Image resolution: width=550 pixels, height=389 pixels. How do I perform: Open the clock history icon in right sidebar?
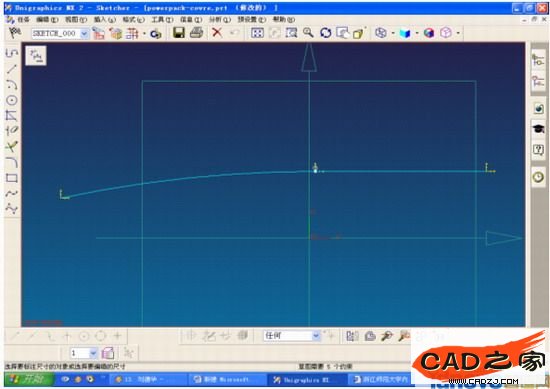tap(538, 177)
